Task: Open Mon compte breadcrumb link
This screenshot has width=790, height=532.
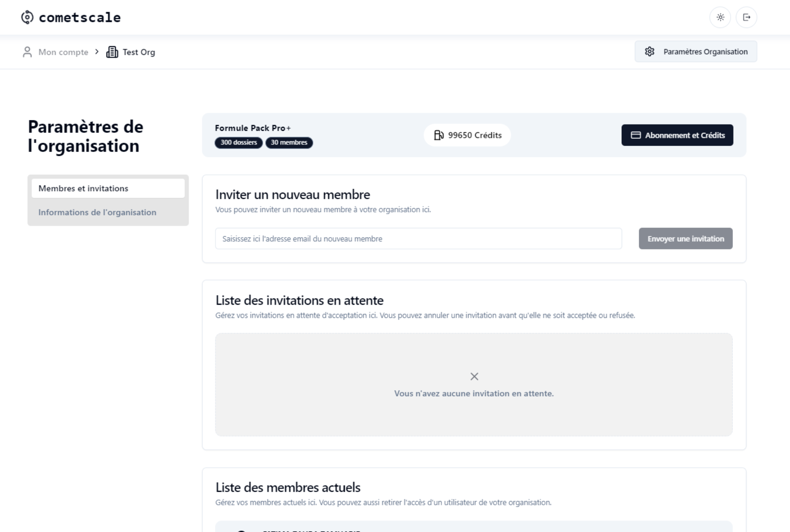Action: point(63,52)
